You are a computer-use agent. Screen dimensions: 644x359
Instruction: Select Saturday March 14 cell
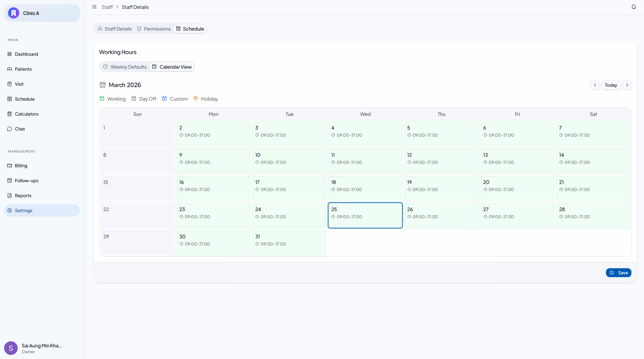tap(593, 161)
